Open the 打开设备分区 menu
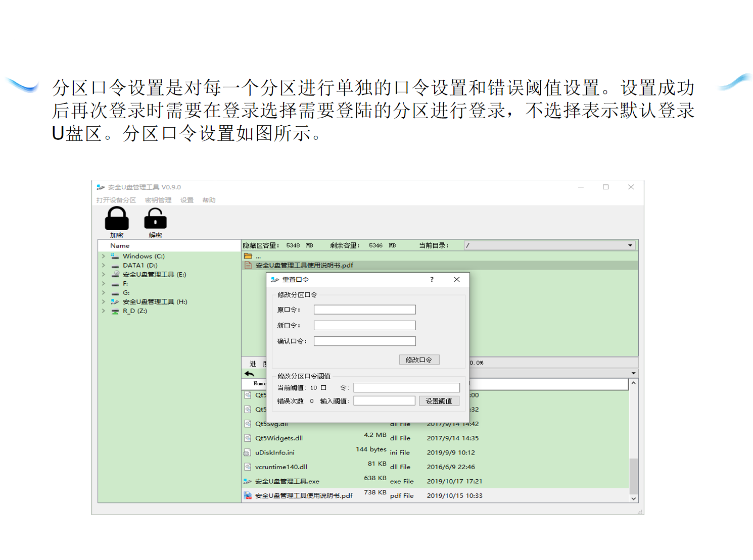Image resolution: width=753 pixels, height=560 pixels. [116, 200]
